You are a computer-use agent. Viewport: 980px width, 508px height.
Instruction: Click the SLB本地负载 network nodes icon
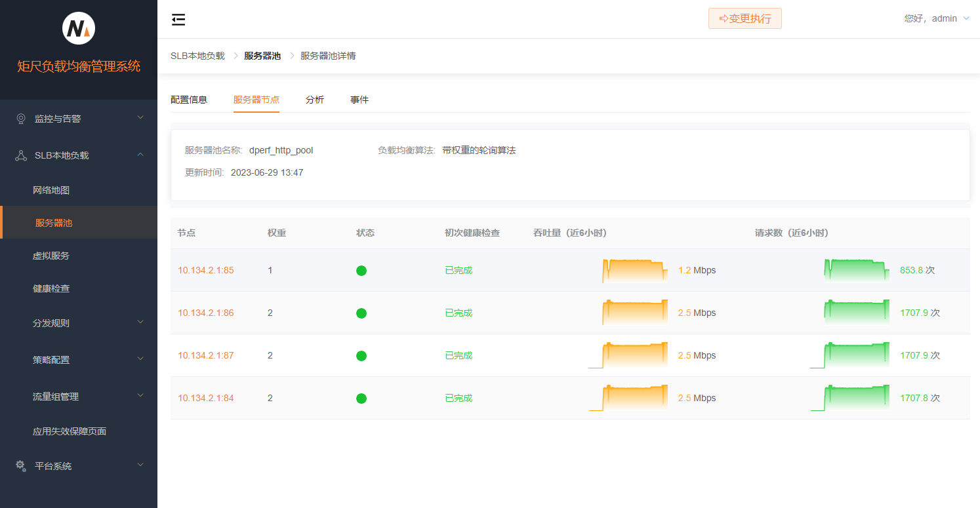pyautogui.click(x=21, y=155)
